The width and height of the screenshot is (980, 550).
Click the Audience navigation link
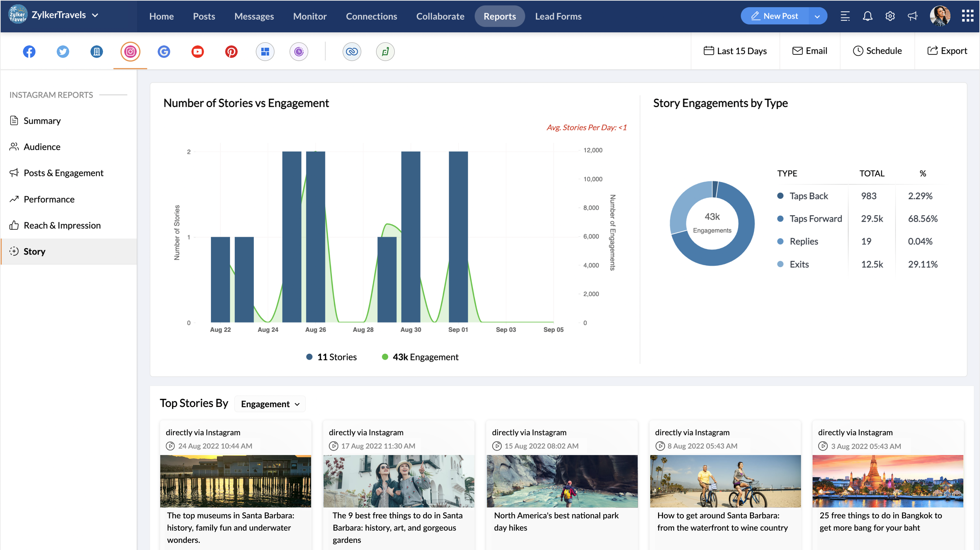[x=42, y=146]
